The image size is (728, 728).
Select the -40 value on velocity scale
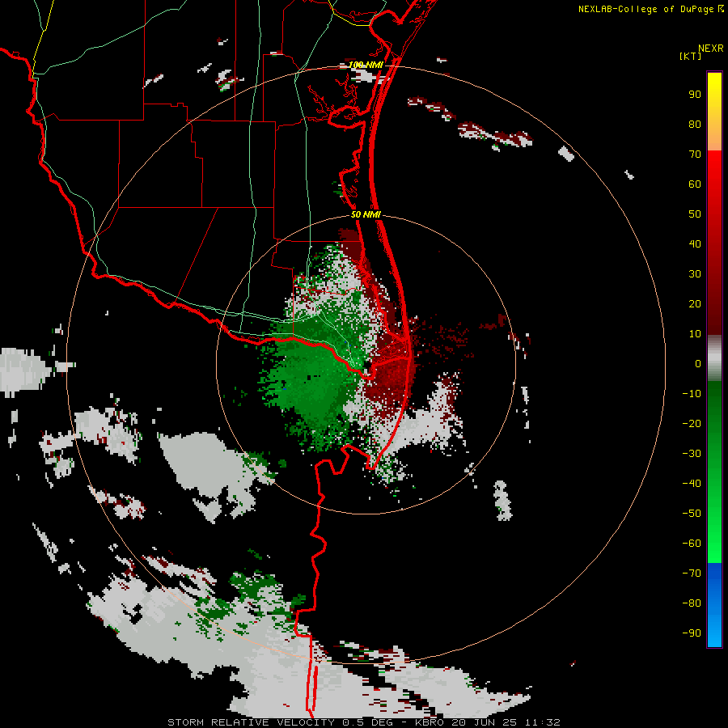point(692,484)
